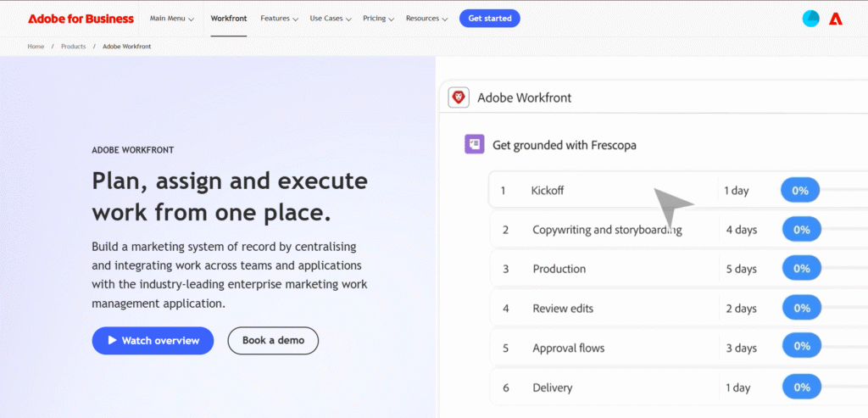Click the purple project icon beside Frescopa
This screenshot has width=868, height=418.
tap(475, 144)
